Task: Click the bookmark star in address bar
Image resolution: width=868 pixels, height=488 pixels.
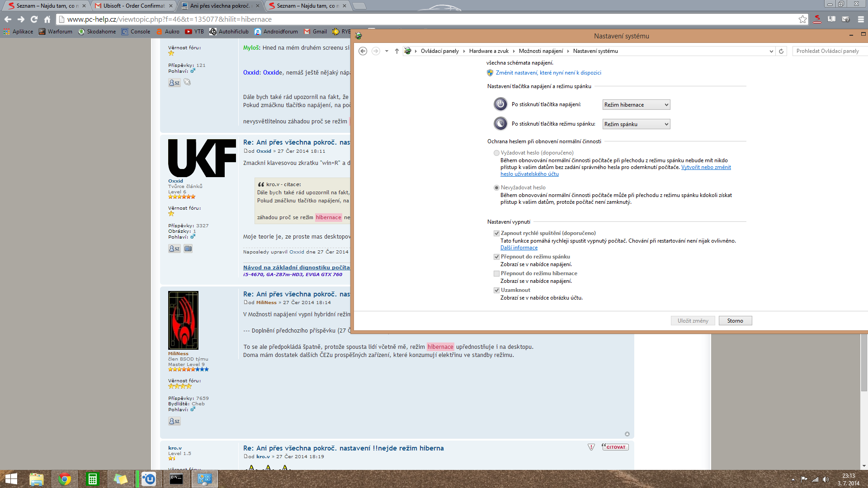Action: click(x=802, y=19)
